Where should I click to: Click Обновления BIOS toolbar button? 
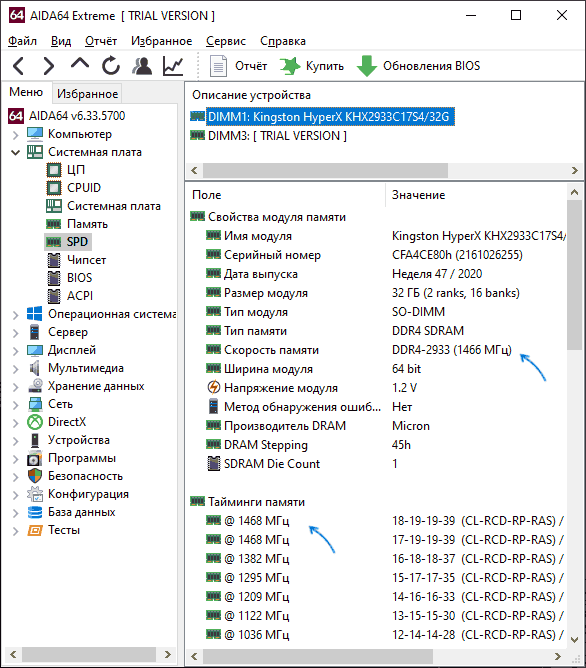(419, 66)
